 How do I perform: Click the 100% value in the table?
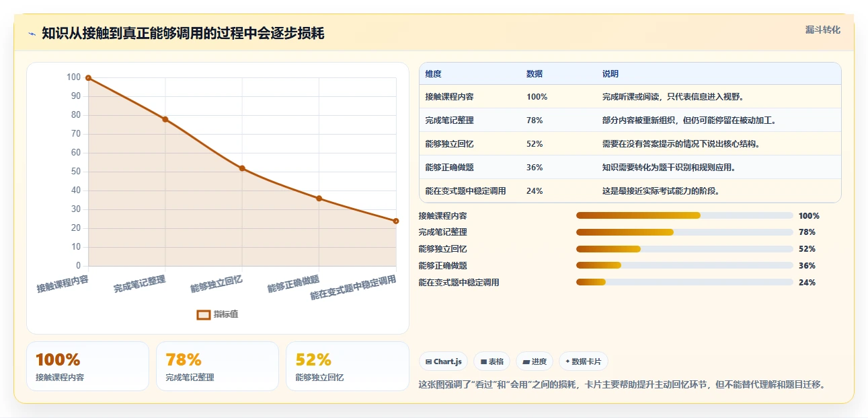coord(537,97)
